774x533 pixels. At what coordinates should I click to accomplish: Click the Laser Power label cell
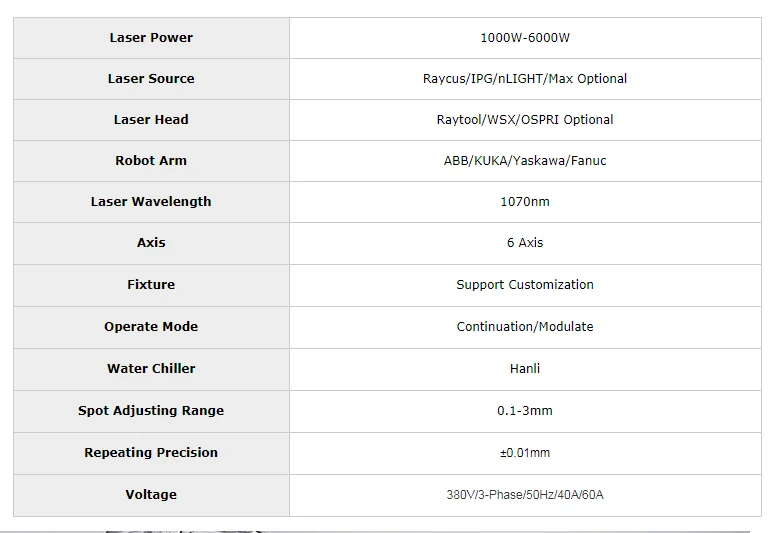click(x=151, y=38)
